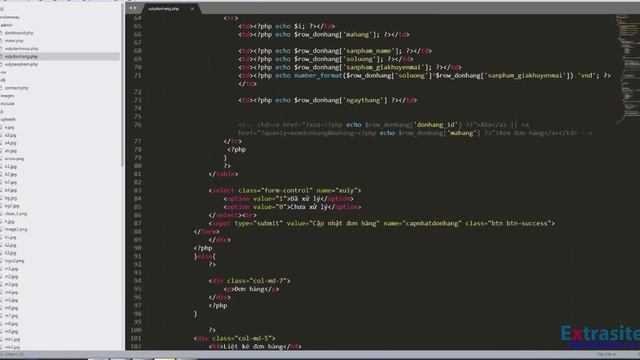Open m1.jpg in the sidebar
Viewport: 640px width, 360px height.
pyautogui.click(x=11, y=269)
